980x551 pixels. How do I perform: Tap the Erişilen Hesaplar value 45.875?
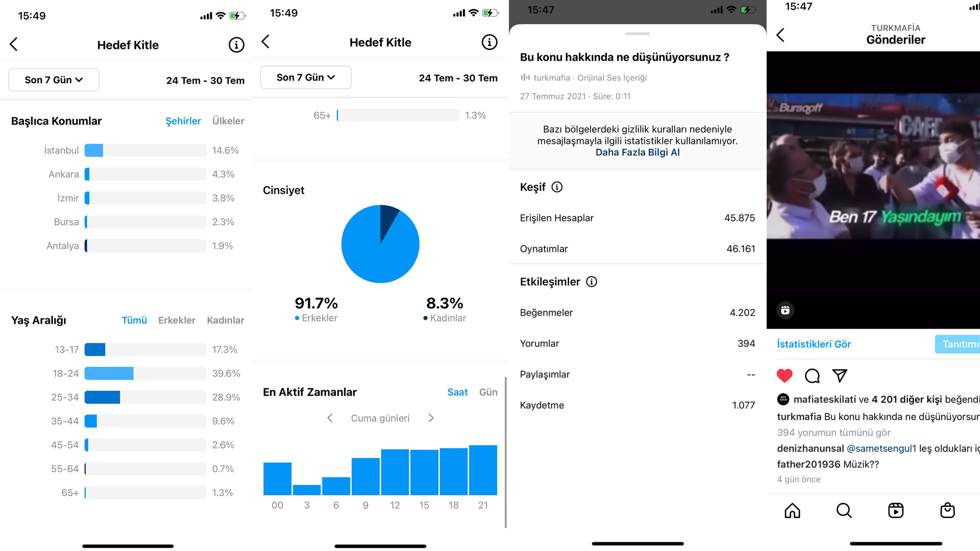(x=740, y=218)
